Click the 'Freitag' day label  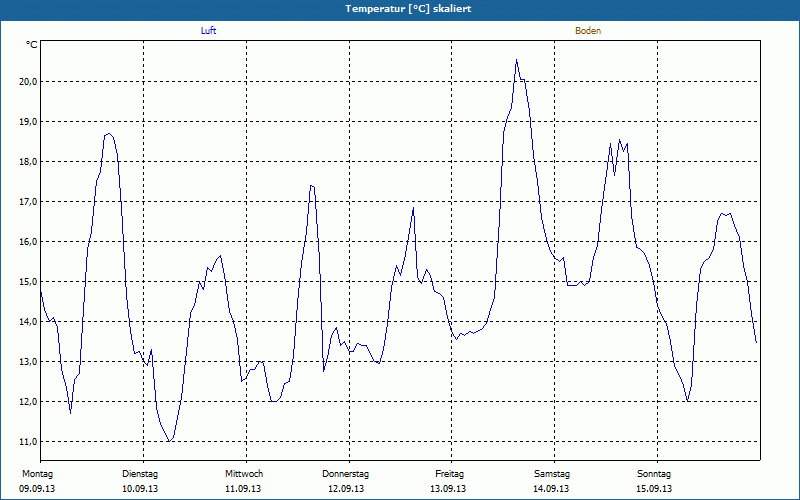tap(449, 474)
